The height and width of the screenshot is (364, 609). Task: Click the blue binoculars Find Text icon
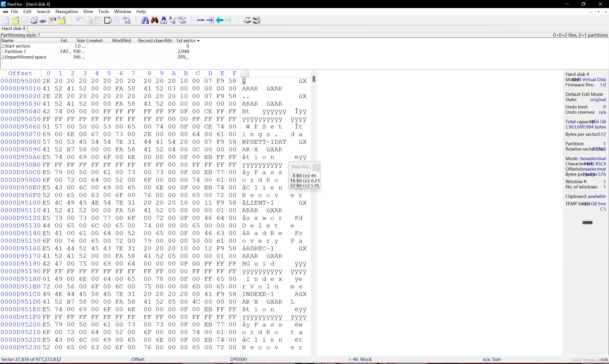tap(145, 20)
